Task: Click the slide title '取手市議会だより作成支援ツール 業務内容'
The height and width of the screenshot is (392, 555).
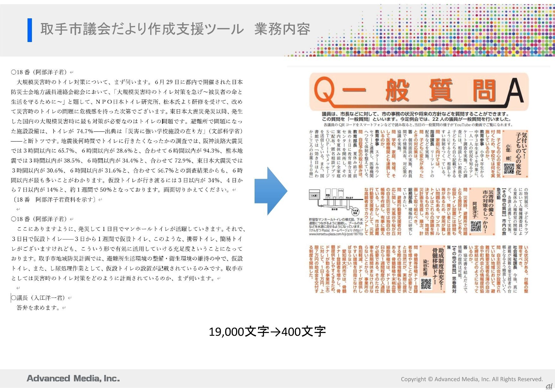Action: pos(175,29)
